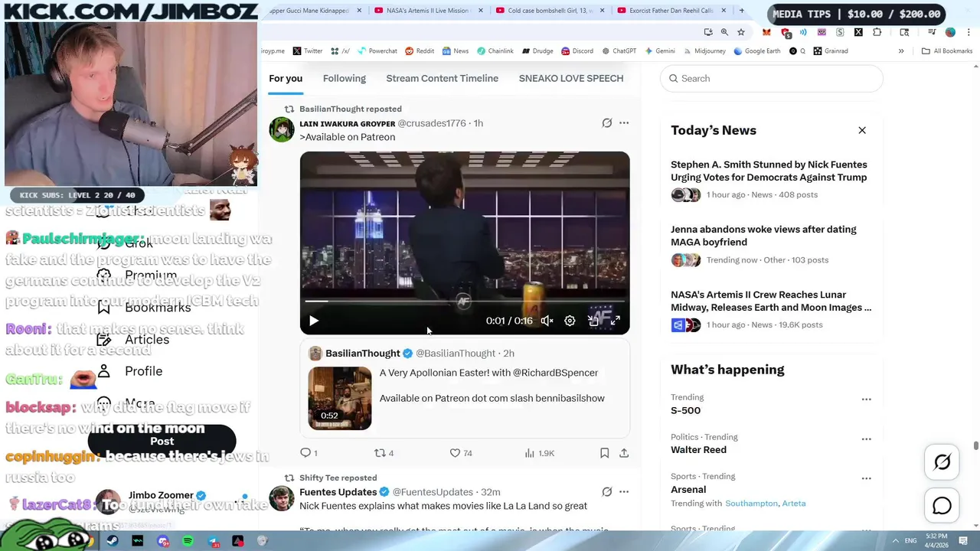
Task: Switch to NASA's Artemis II Live Mission browser tab
Action: [x=427, y=11]
